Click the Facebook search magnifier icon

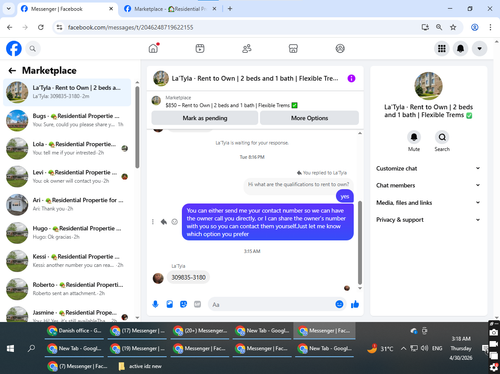[x=32, y=49]
